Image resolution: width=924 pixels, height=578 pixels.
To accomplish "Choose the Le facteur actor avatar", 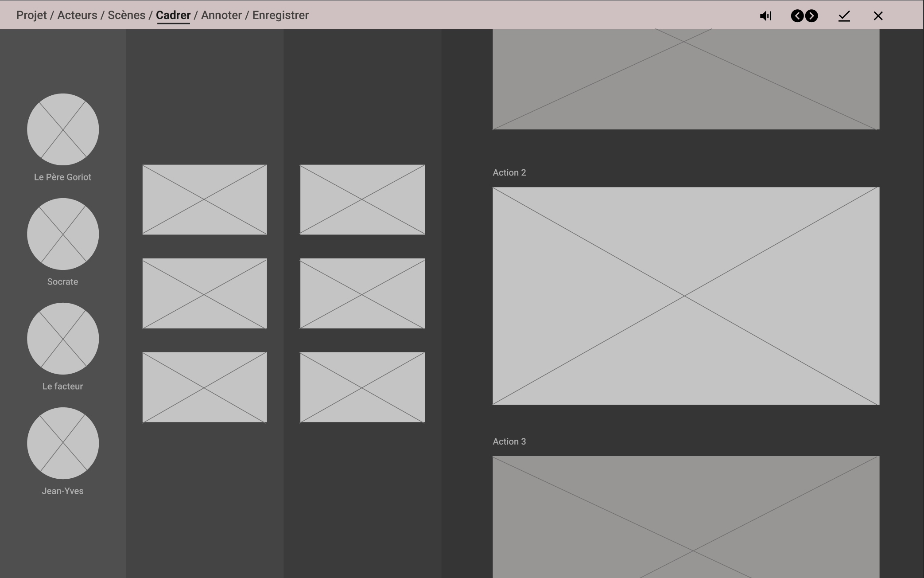I will 63,339.
